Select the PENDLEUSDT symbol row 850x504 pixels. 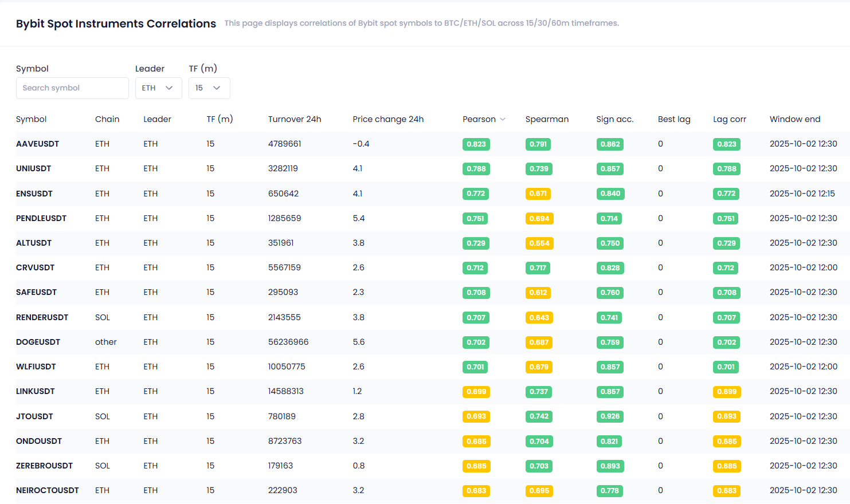[x=433, y=218]
